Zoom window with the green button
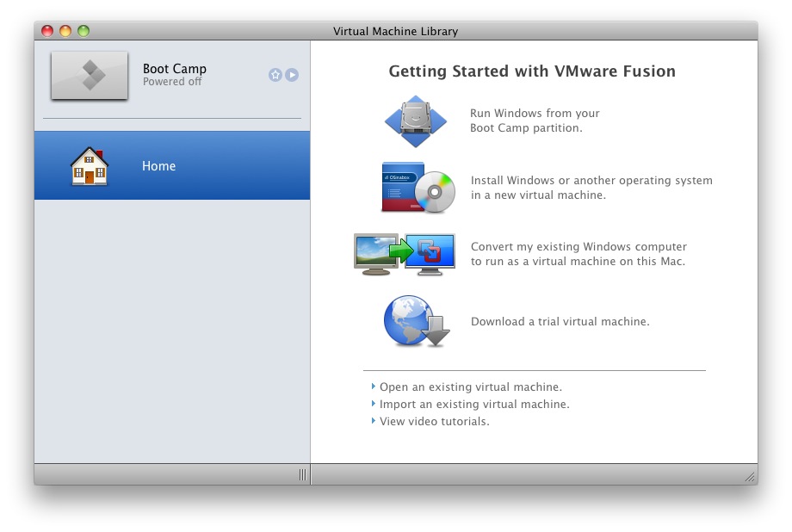 [x=84, y=31]
